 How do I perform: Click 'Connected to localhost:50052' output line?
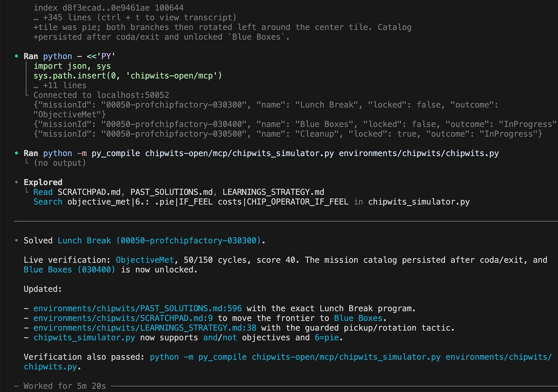click(101, 95)
